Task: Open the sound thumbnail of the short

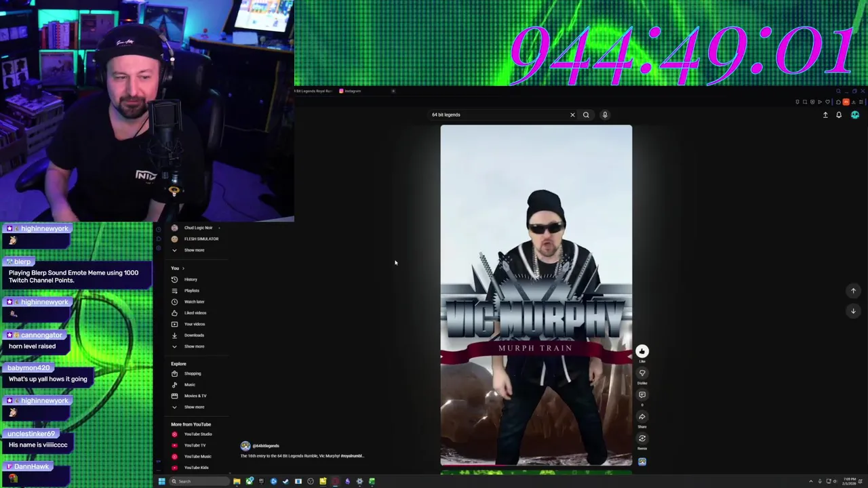Action: coord(642,462)
